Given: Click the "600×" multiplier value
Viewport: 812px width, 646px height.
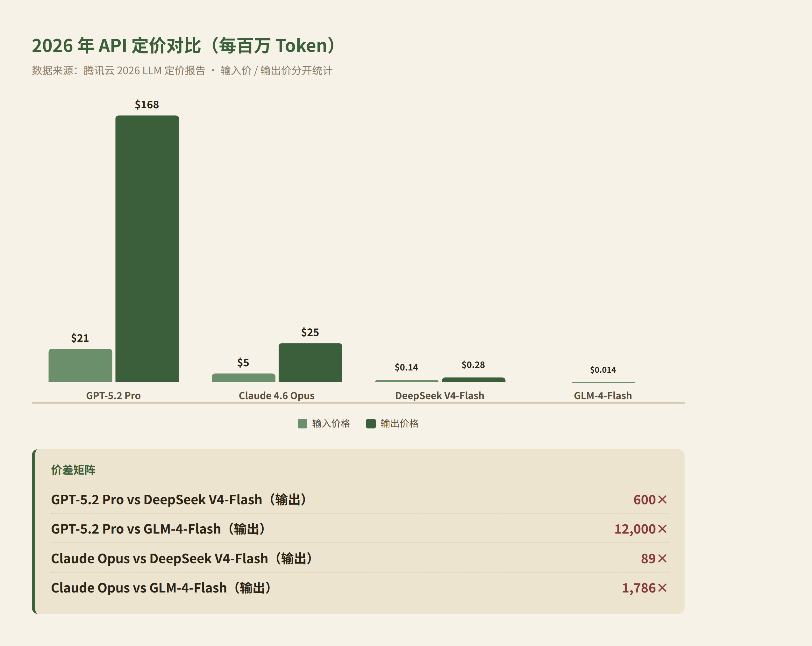Looking at the screenshot, I should tap(651, 499).
